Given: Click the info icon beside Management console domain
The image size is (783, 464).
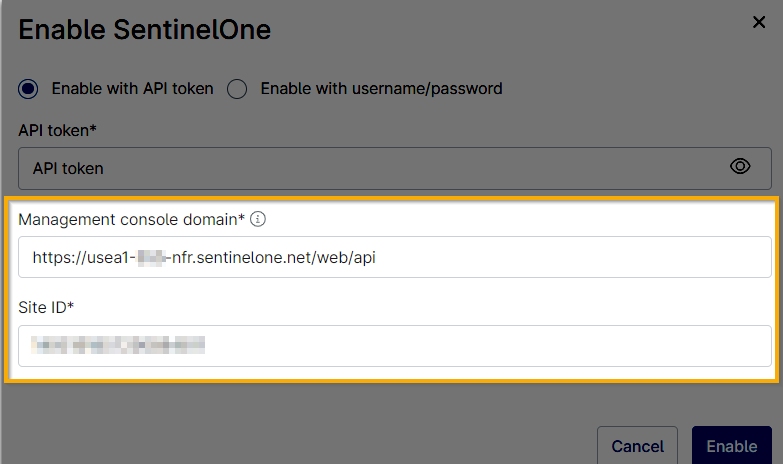Looking at the screenshot, I should [x=257, y=219].
